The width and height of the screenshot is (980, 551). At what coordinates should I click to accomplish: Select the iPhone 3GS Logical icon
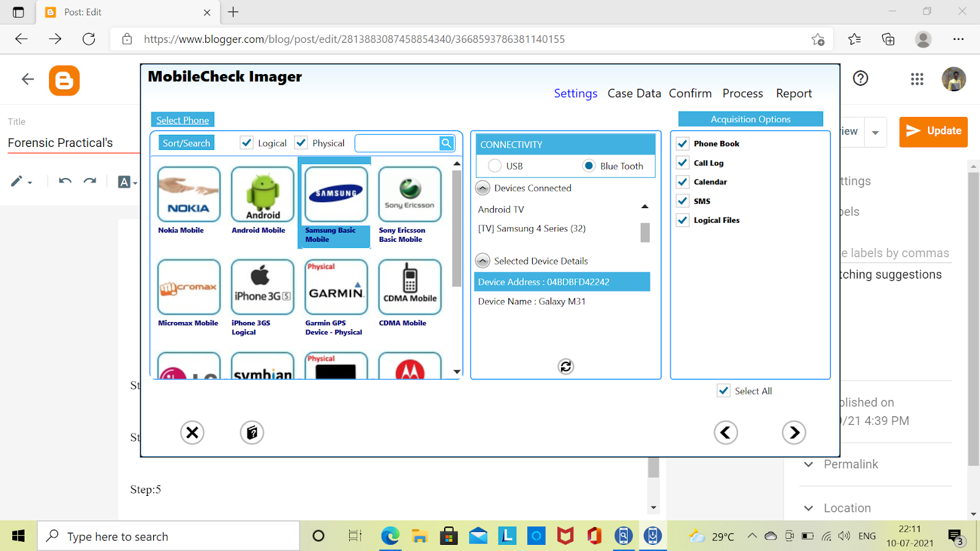[263, 287]
